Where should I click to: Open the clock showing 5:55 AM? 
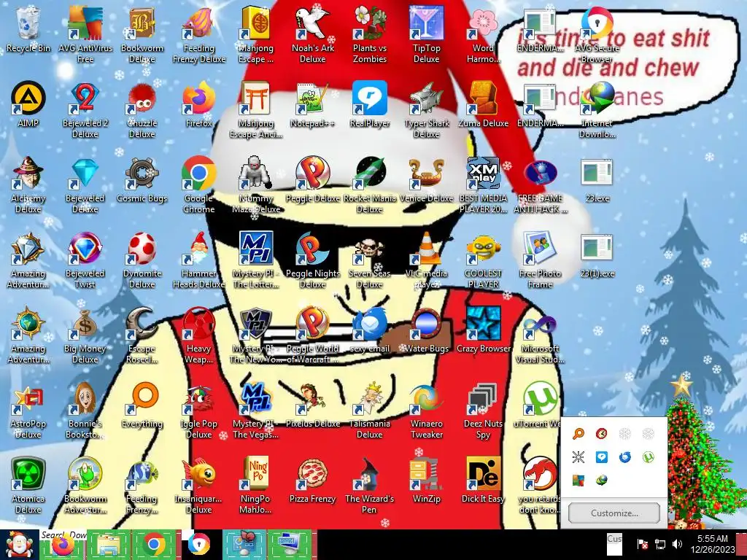pos(713,544)
